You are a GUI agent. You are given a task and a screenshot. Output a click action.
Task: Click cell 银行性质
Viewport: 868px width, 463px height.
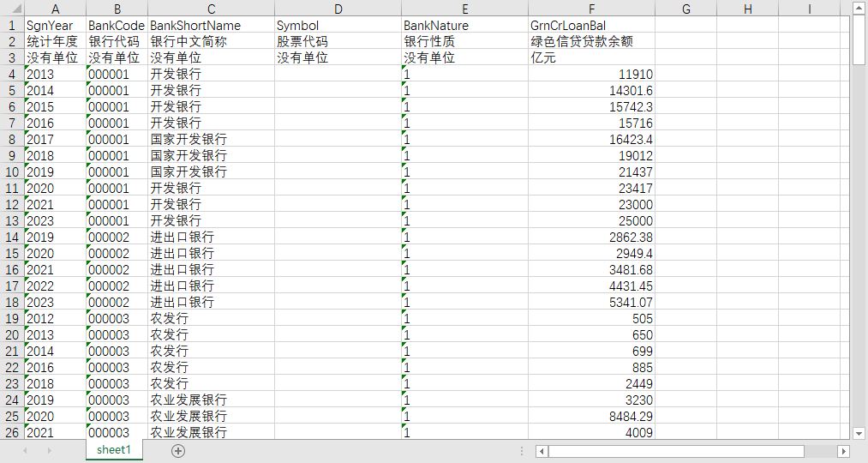465,41
